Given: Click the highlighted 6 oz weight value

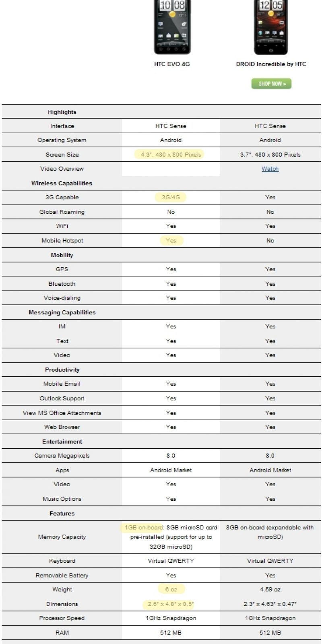Looking at the screenshot, I should (171, 589).
